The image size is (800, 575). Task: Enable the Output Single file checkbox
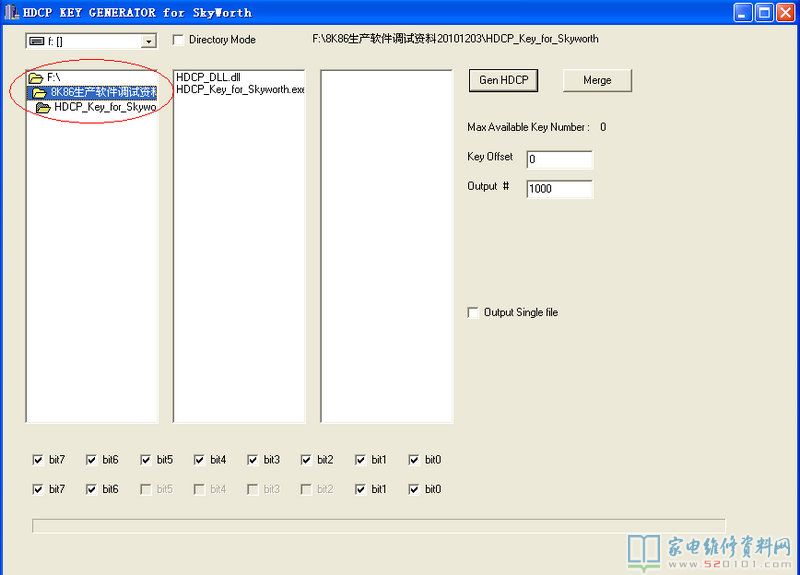[473, 312]
